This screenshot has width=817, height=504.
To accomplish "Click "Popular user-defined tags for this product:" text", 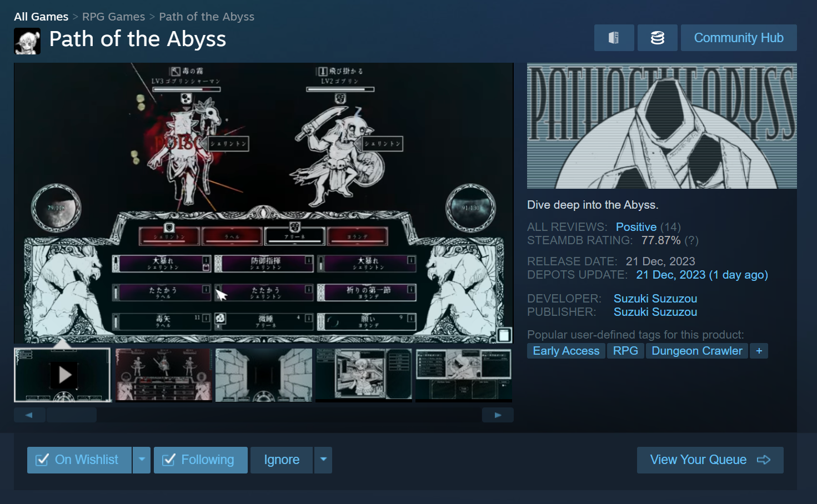I will 635,335.
